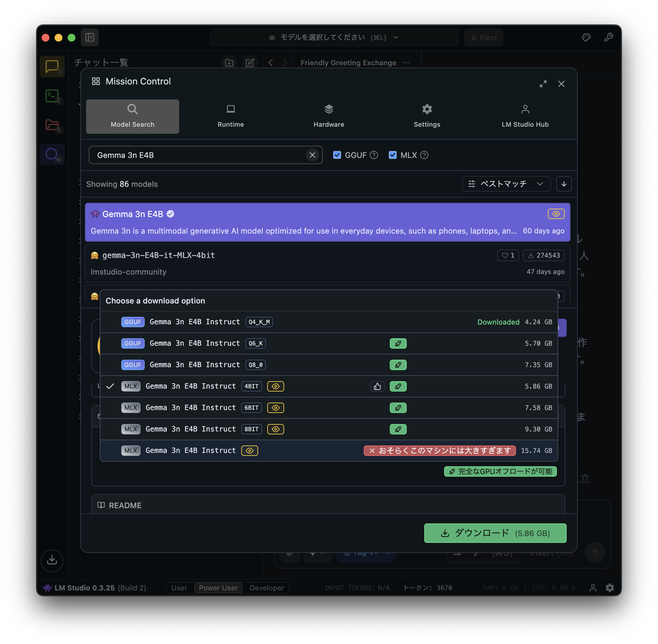Click the トークン: 3670 status text

point(428,588)
